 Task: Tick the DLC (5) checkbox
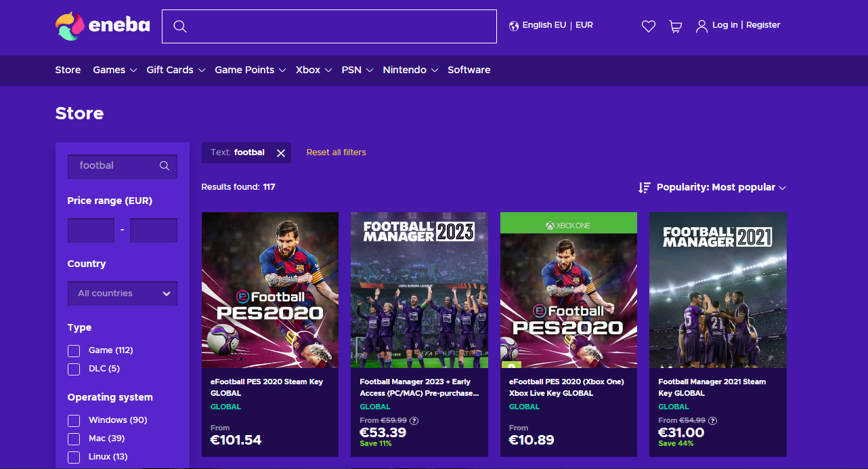[x=74, y=369]
